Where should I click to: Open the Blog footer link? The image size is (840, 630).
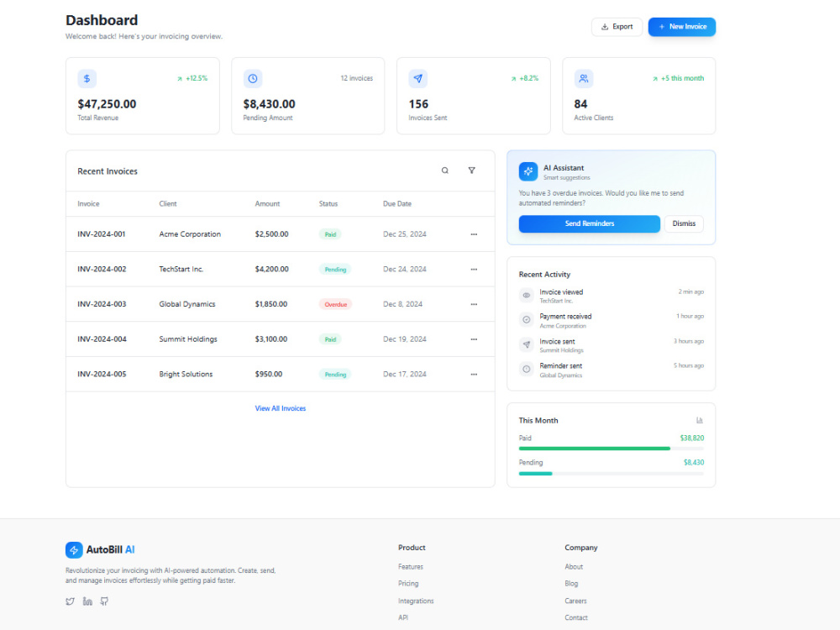[x=571, y=584]
